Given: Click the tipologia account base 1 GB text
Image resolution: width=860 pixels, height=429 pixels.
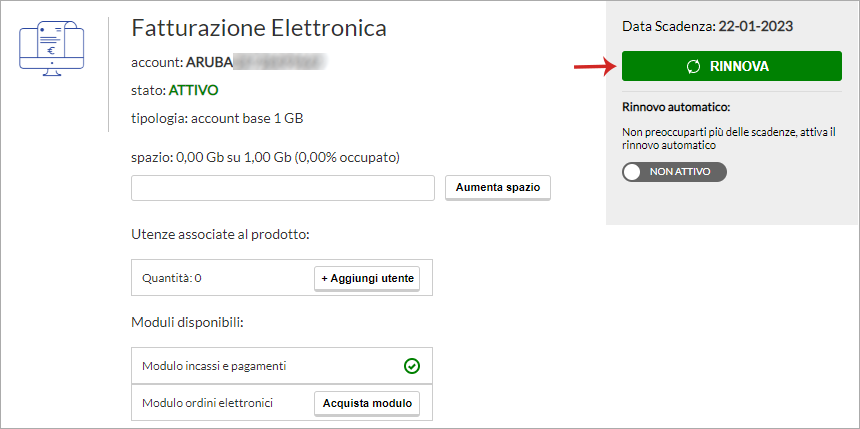Looking at the screenshot, I should click(x=217, y=118).
